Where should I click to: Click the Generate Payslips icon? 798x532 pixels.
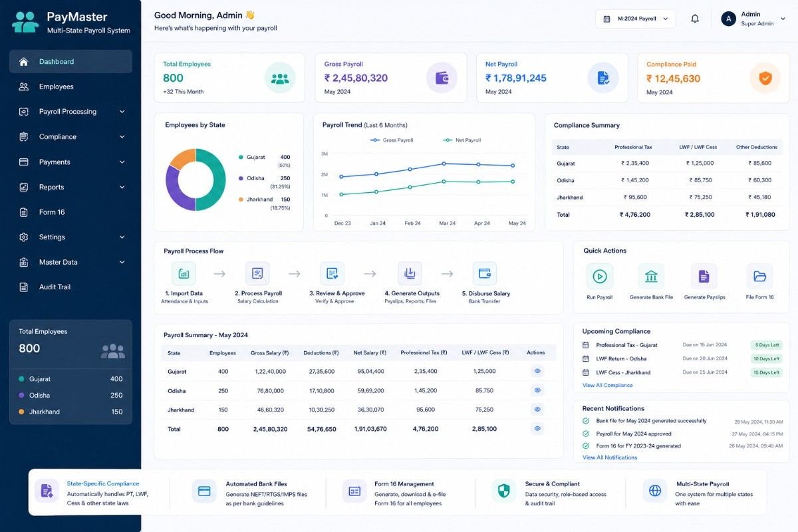point(704,276)
